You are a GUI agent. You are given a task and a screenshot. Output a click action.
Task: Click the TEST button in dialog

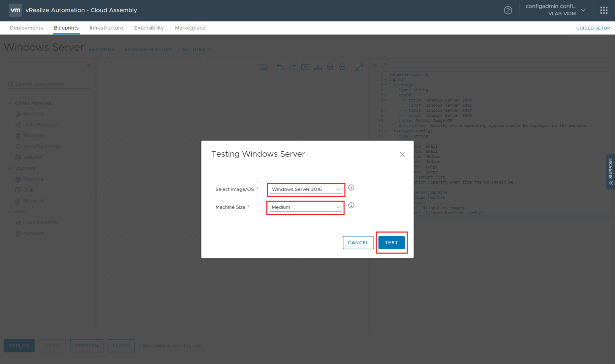[391, 243]
